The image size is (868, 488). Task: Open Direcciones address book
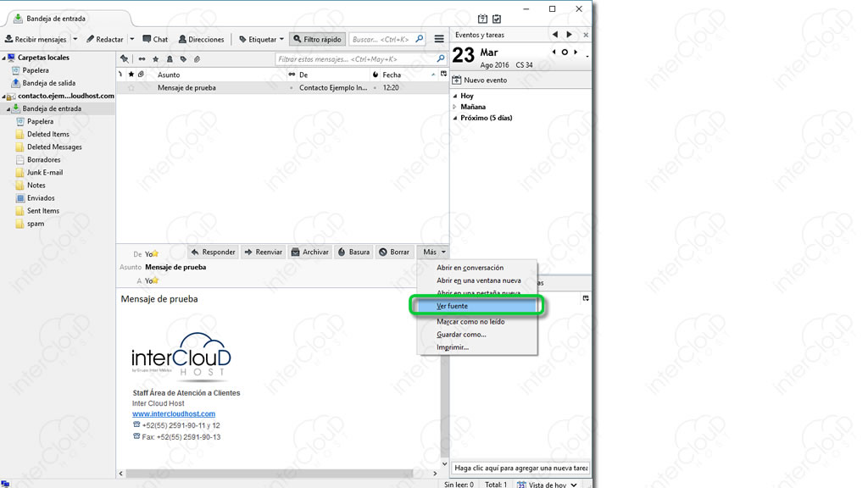[202, 39]
